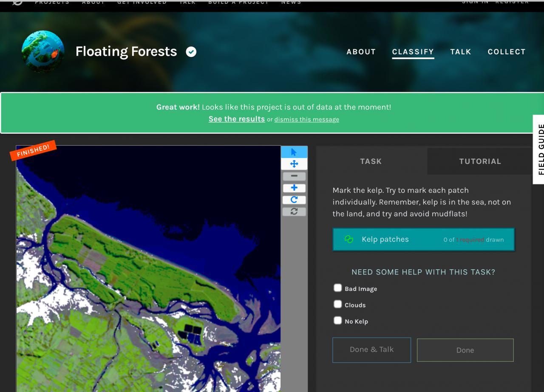Tick the Clouds checkbox
The height and width of the screenshot is (392, 544).
click(337, 304)
